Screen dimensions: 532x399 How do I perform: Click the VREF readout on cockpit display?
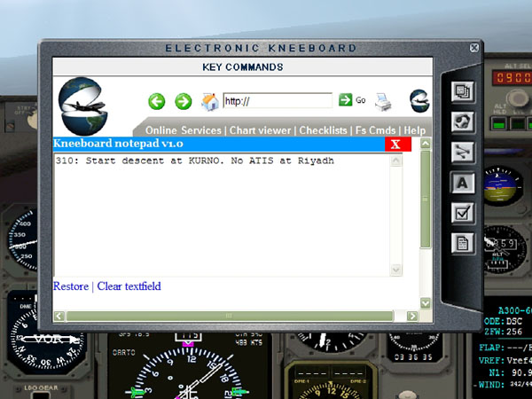click(505, 360)
